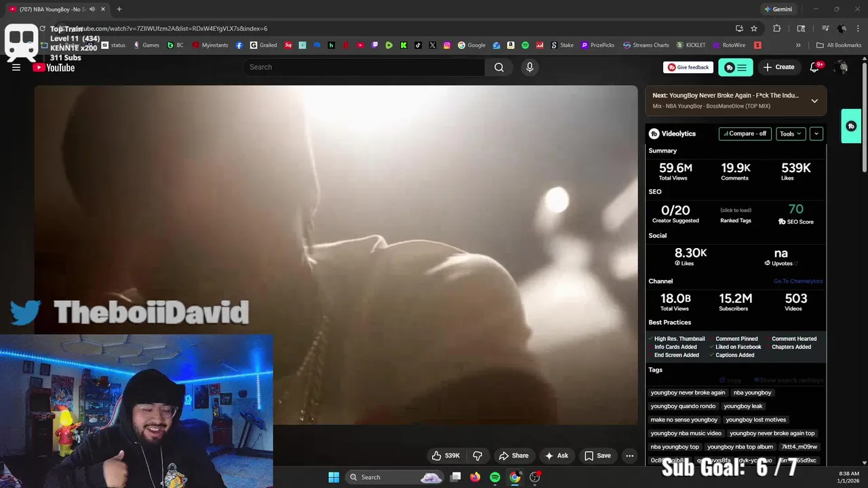Open the TikTok bookmark
The width and height of the screenshot is (868, 488).
[418, 45]
